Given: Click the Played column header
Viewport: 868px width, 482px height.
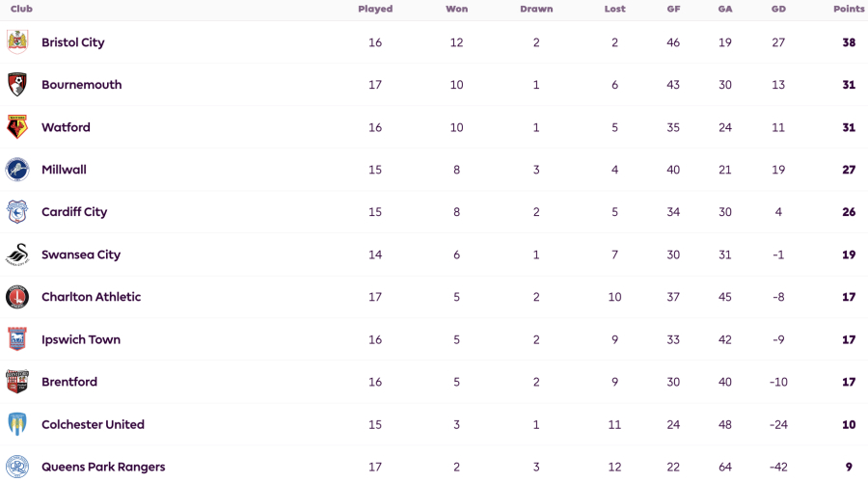Looking at the screenshot, I should click(x=375, y=9).
